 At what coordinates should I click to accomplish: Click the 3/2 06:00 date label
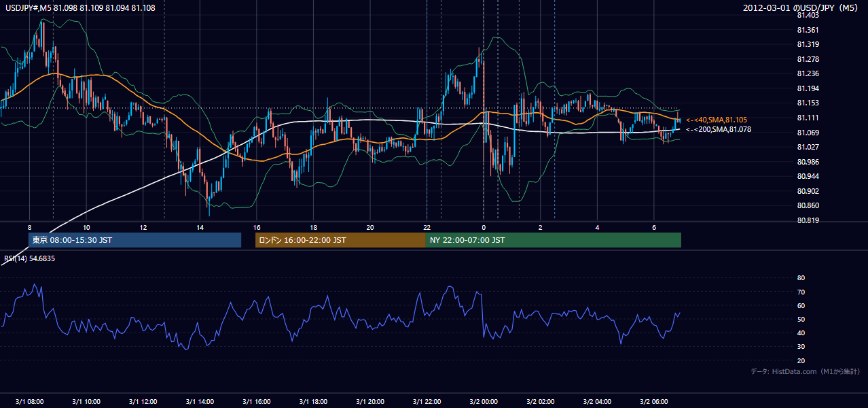[654, 402]
